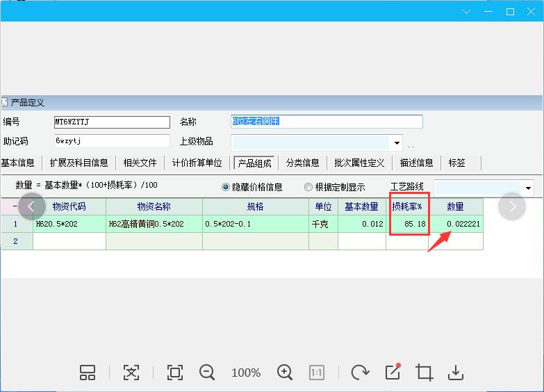Switch to the 分类信息 tab
This screenshot has height=392, width=544.
(303, 163)
